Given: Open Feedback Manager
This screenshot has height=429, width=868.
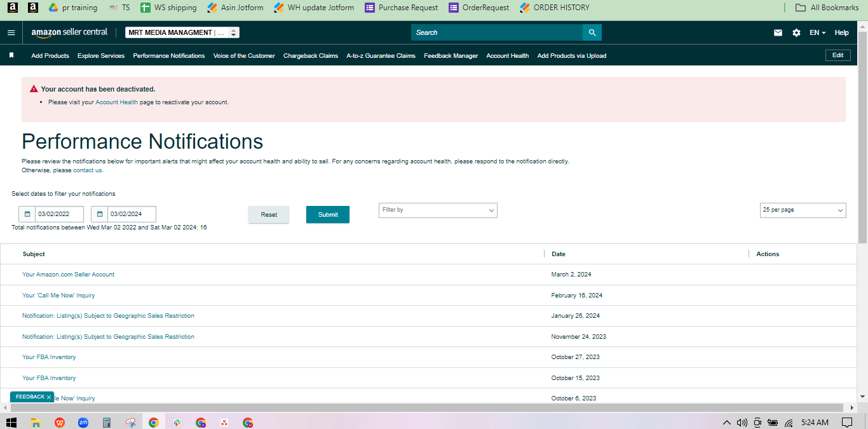Looking at the screenshot, I should [x=451, y=56].
